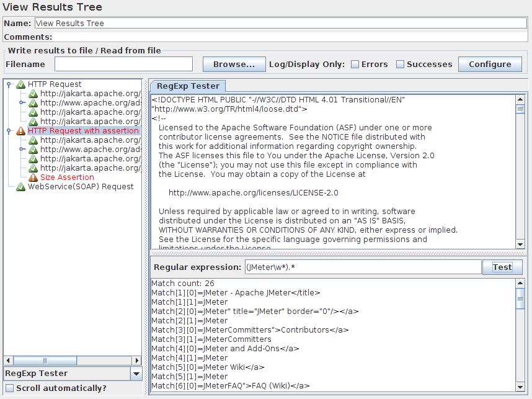
Task: Select the Size Assertion tree entry
Action: 67,177
